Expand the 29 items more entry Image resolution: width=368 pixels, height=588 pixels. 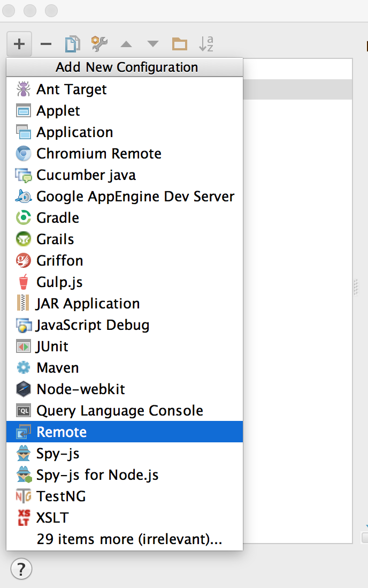click(129, 539)
